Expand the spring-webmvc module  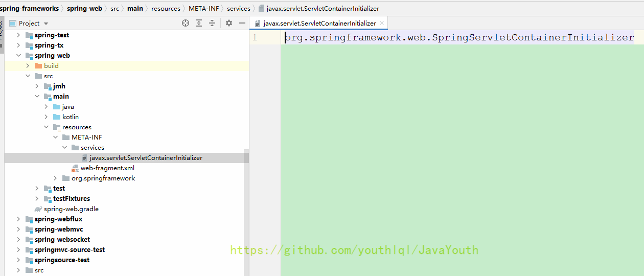click(19, 229)
